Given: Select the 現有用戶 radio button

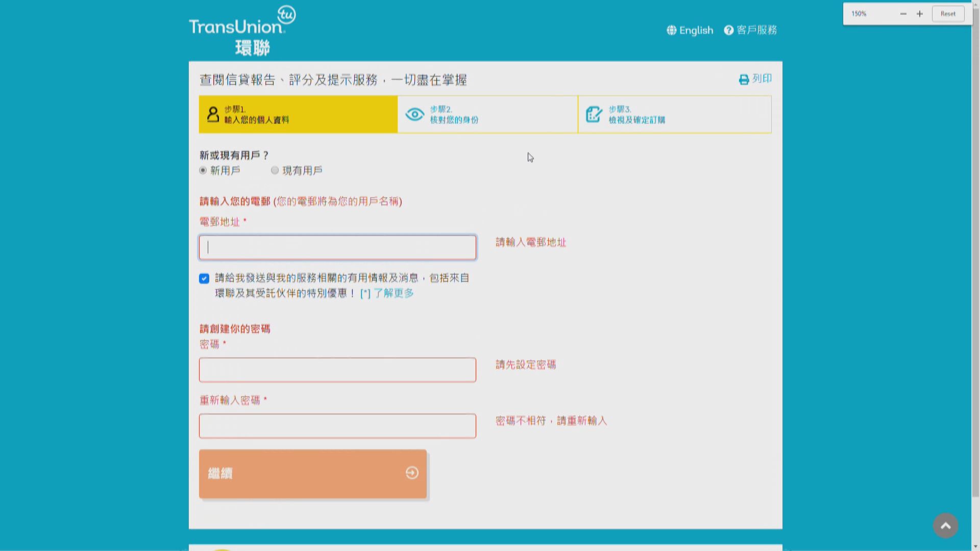Looking at the screenshot, I should pos(275,170).
